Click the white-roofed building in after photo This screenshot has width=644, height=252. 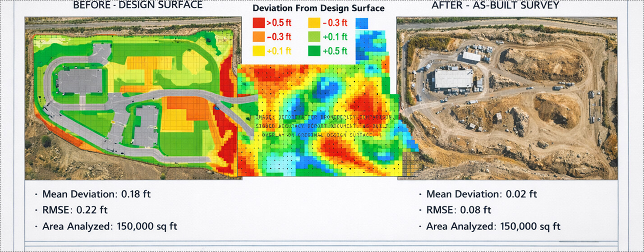[453, 78]
